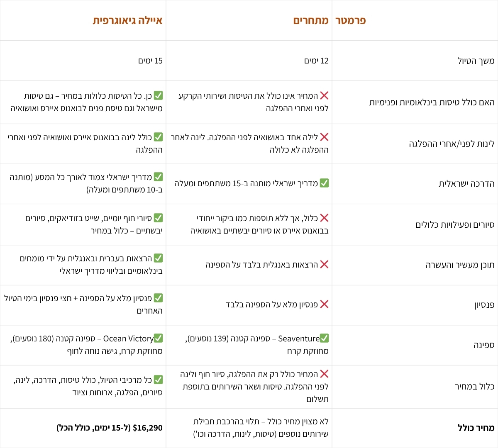Click red X beside English-only lectures
The height and width of the screenshot is (448, 498).
[x=324, y=265]
